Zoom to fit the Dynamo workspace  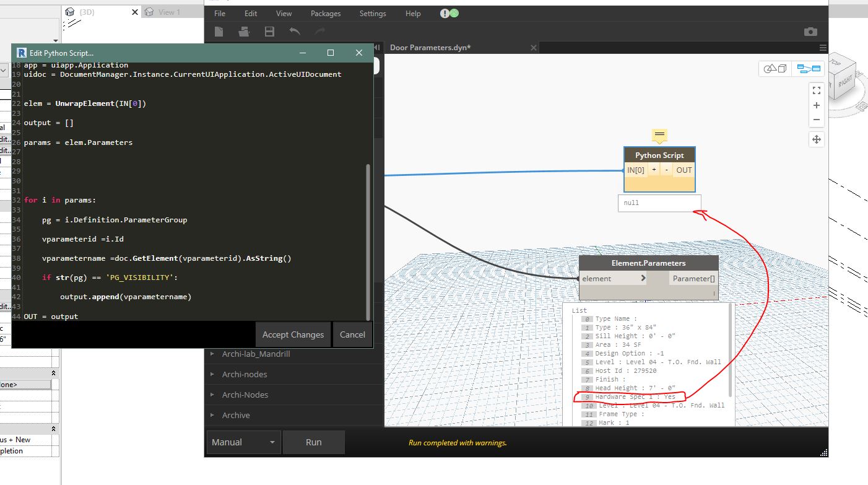[817, 90]
